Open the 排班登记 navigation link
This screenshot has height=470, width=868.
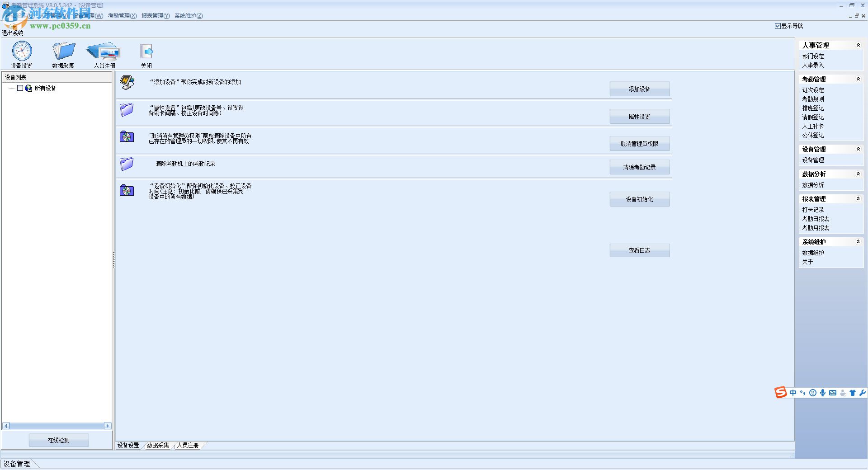point(813,108)
